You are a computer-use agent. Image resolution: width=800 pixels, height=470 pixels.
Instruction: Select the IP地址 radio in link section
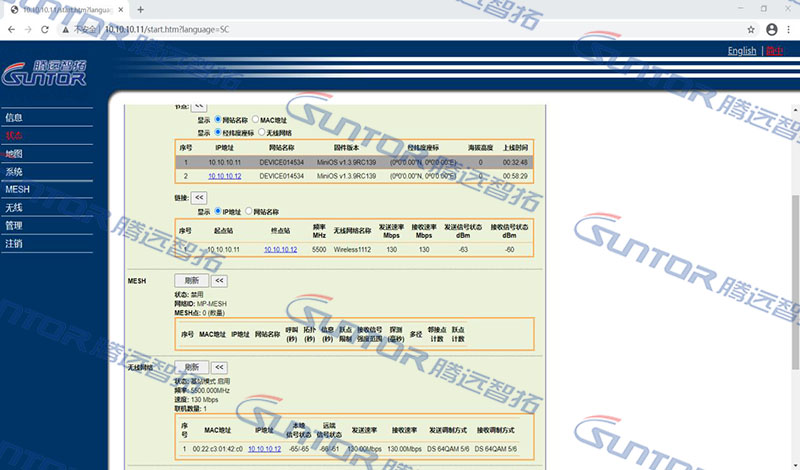219,212
